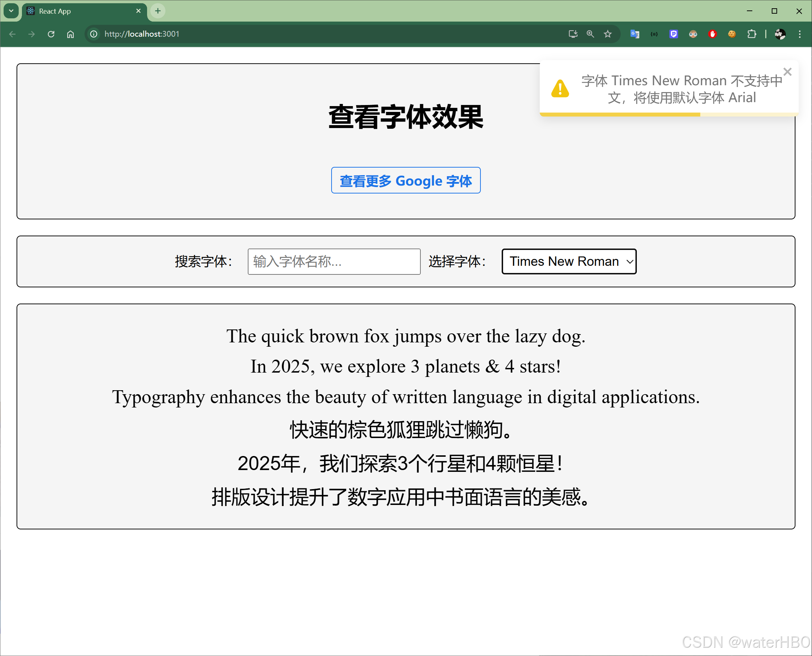Open a new tab with plus button
Image resolution: width=812 pixels, height=656 pixels.
click(158, 11)
